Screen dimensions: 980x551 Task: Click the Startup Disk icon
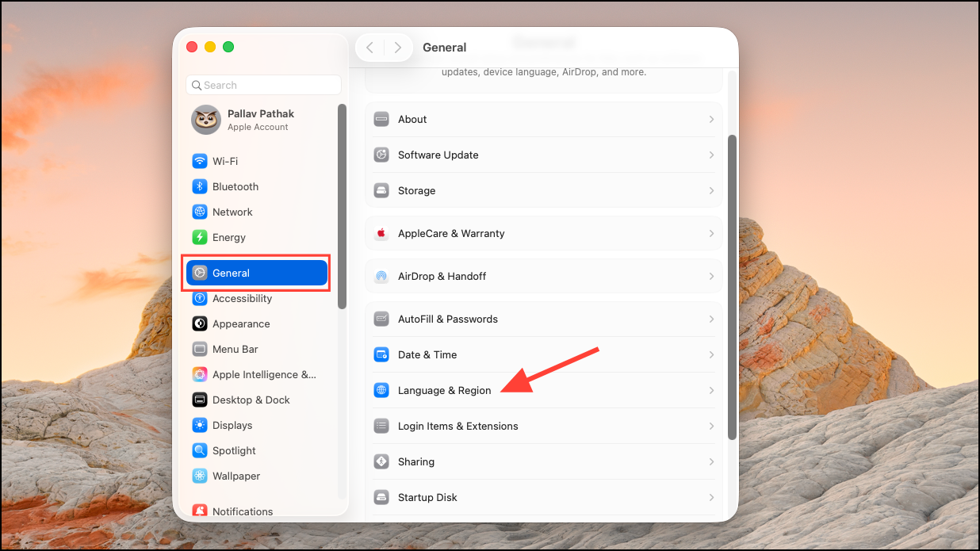point(381,497)
